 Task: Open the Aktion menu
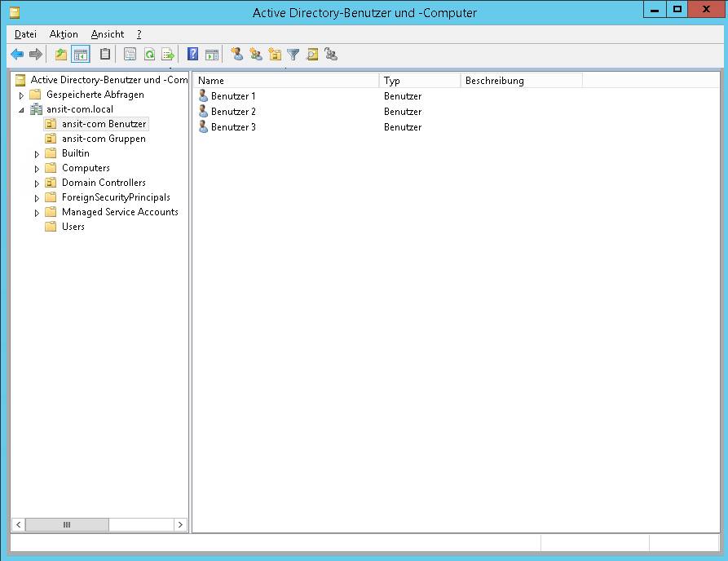click(x=64, y=34)
